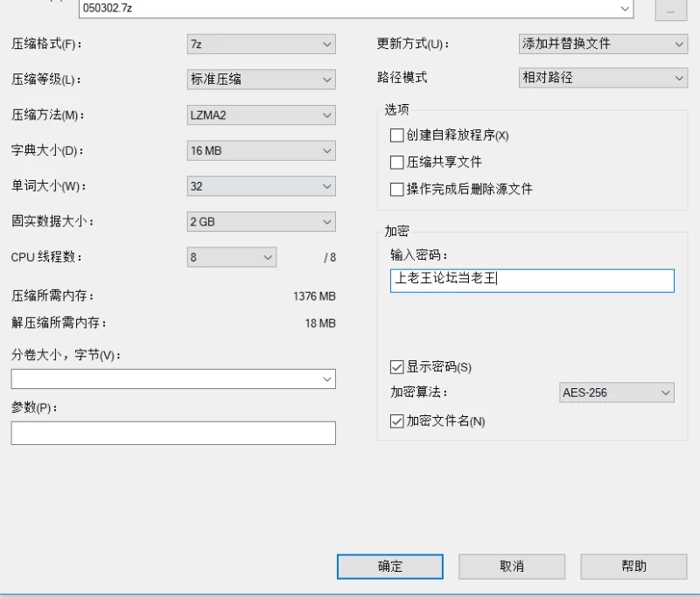Open the 压缩方法 dropdown showing LZMA2

261,115
